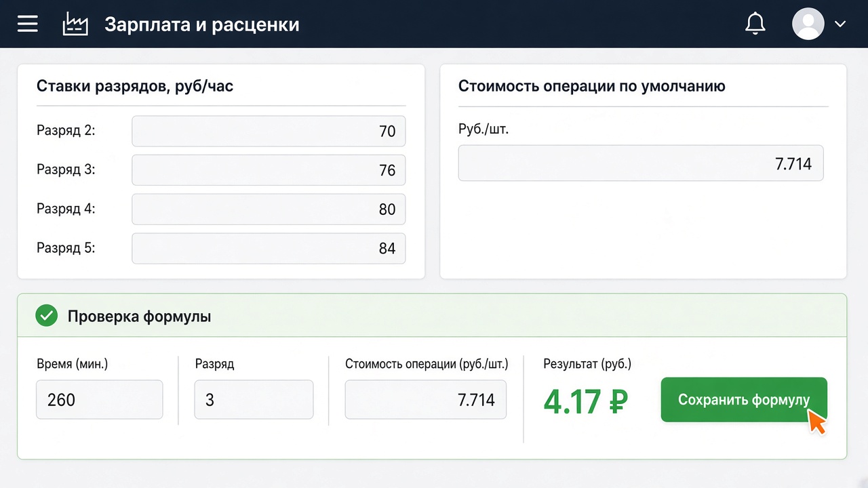Click the Время (мин.) input field
This screenshot has height=488, width=868.
click(x=100, y=399)
